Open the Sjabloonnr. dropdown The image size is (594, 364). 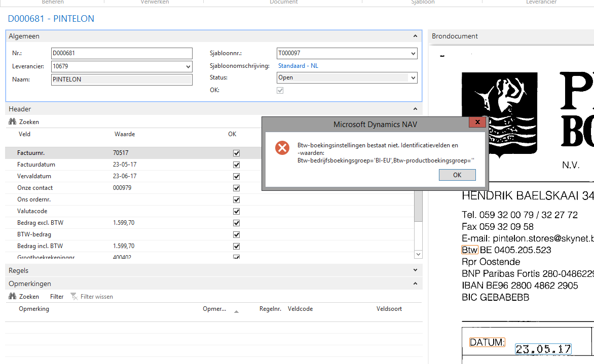pyautogui.click(x=413, y=54)
